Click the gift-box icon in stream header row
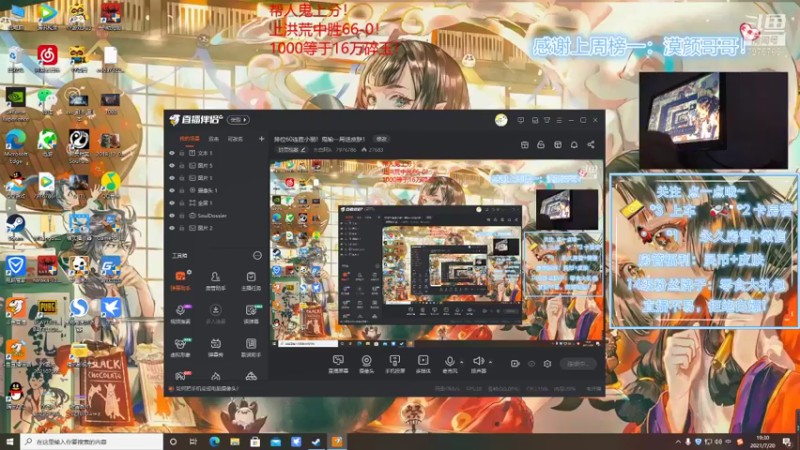 point(524,145)
